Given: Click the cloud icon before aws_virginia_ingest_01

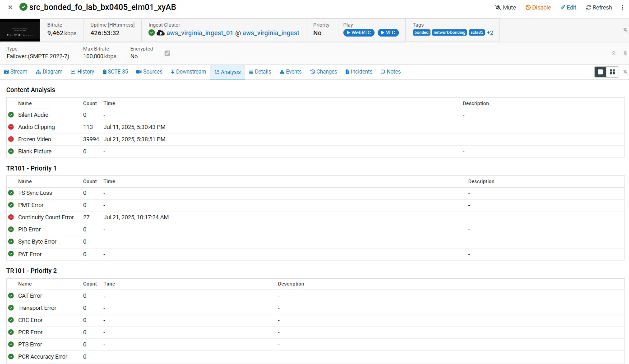Looking at the screenshot, I should click(x=161, y=33).
